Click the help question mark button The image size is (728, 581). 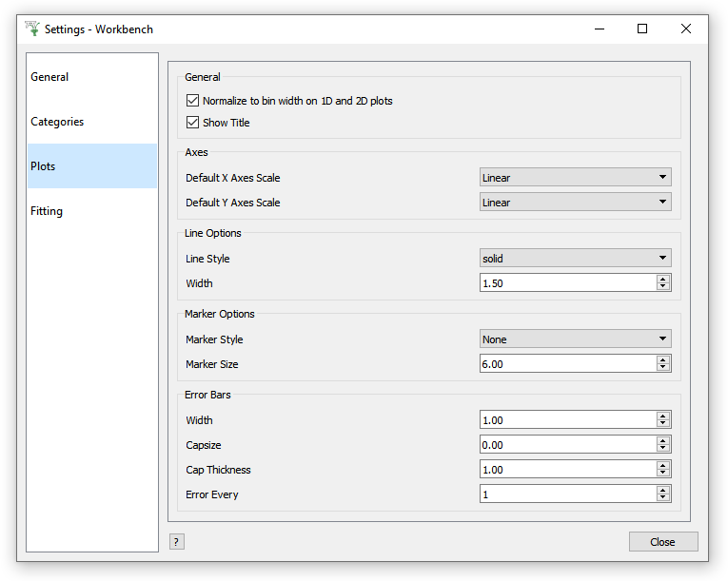176,541
